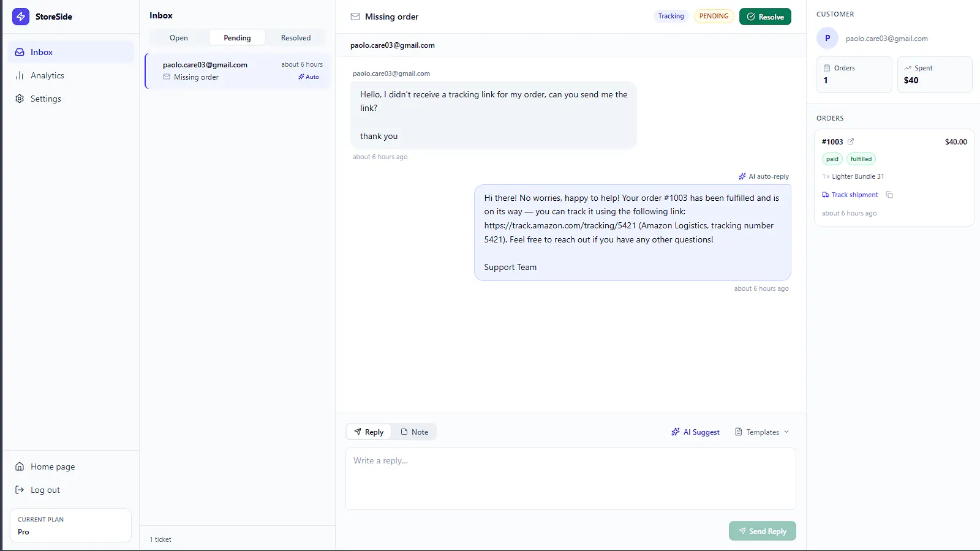Click the $40.00 order total

click(956, 141)
